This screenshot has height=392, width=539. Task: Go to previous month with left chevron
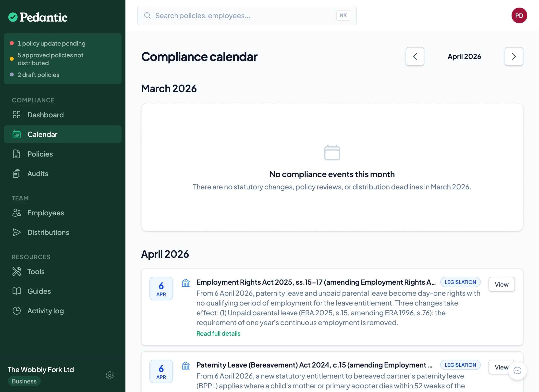(x=415, y=56)
